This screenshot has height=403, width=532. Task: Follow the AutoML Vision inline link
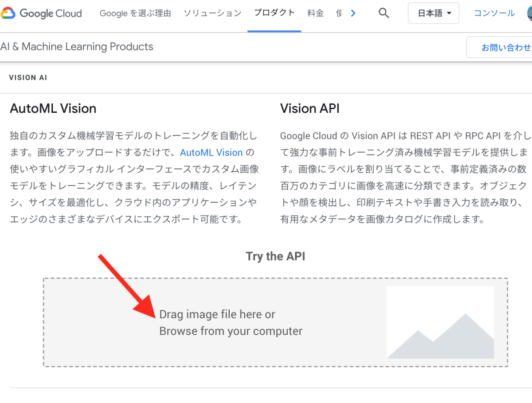tap(211, 153)
